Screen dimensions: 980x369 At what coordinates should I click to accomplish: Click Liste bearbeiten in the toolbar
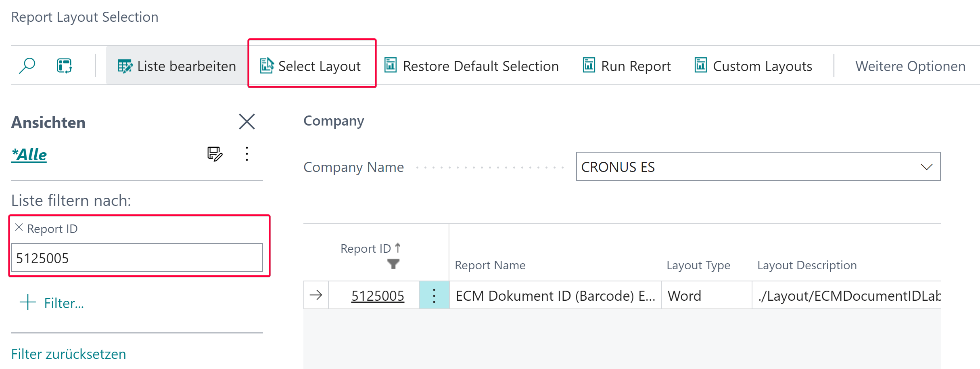point(177,66)
